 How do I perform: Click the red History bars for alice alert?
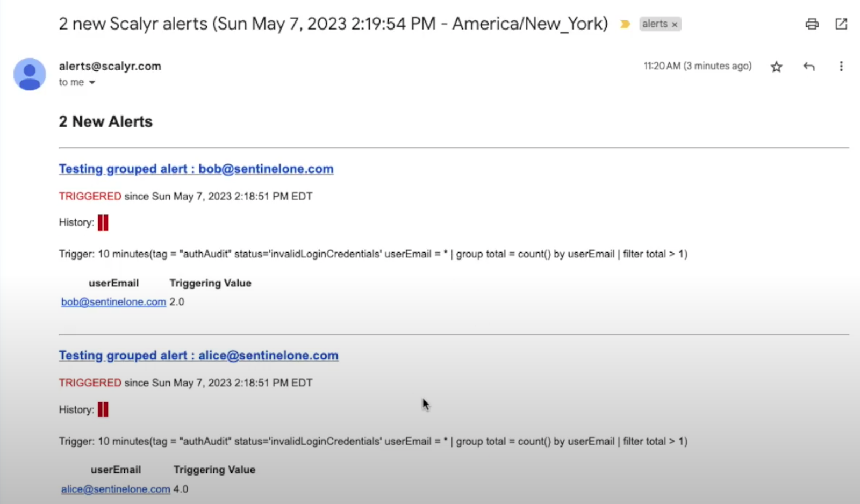coord(103,410)
